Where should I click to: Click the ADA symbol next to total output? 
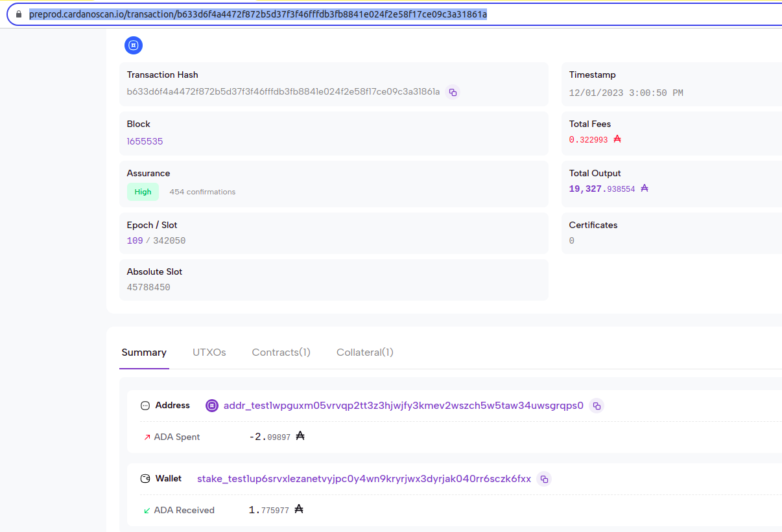point(645,188)
